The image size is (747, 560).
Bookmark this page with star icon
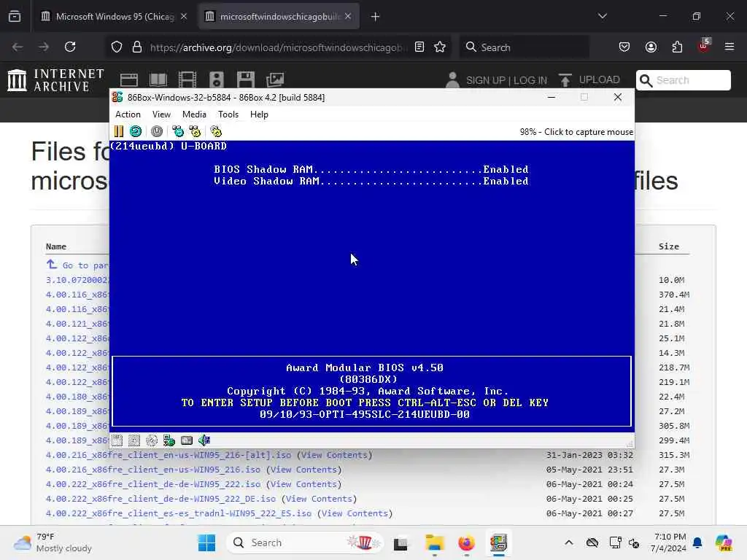pos(440,47)
